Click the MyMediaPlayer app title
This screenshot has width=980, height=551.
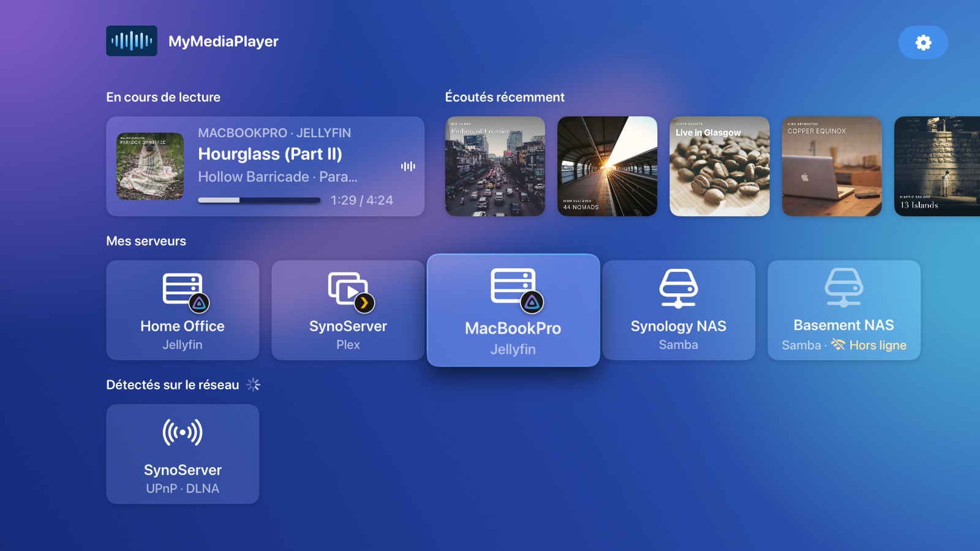point(224,41)
